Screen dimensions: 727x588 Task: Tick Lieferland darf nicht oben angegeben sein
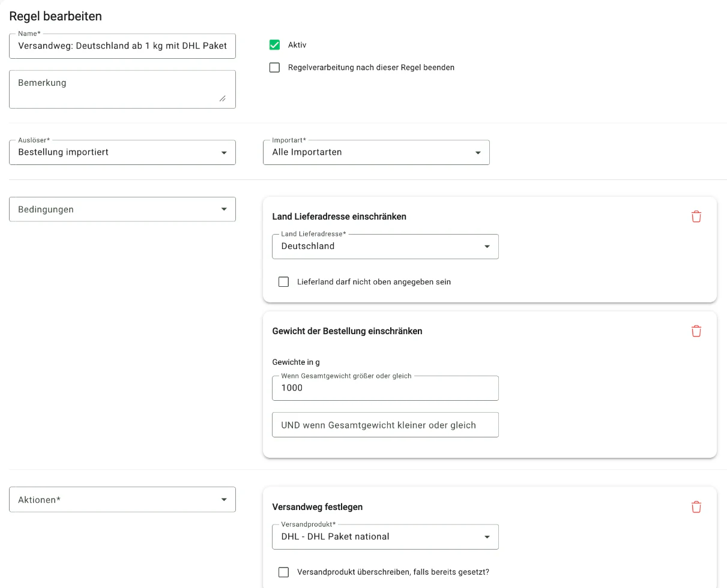tap(283, 282)
